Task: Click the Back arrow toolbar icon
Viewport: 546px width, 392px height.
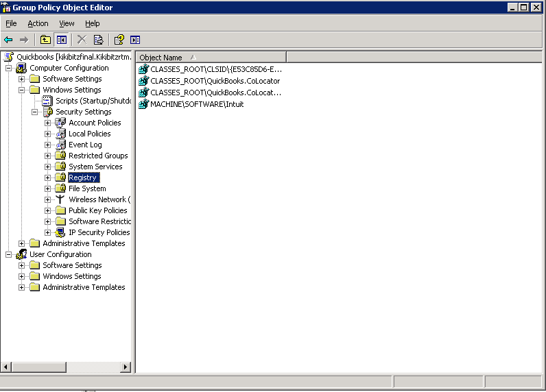Action: point(8,40)
